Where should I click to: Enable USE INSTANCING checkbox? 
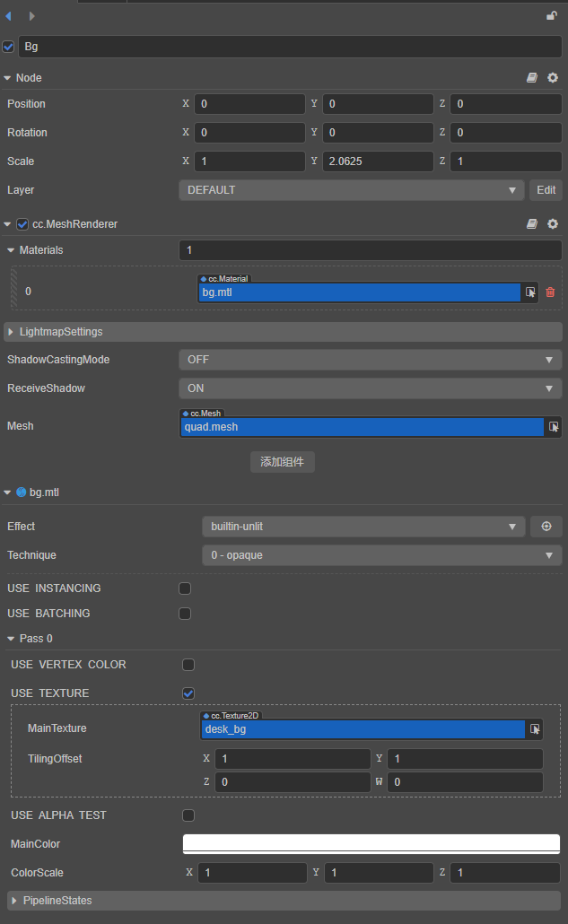coord(185,588)
